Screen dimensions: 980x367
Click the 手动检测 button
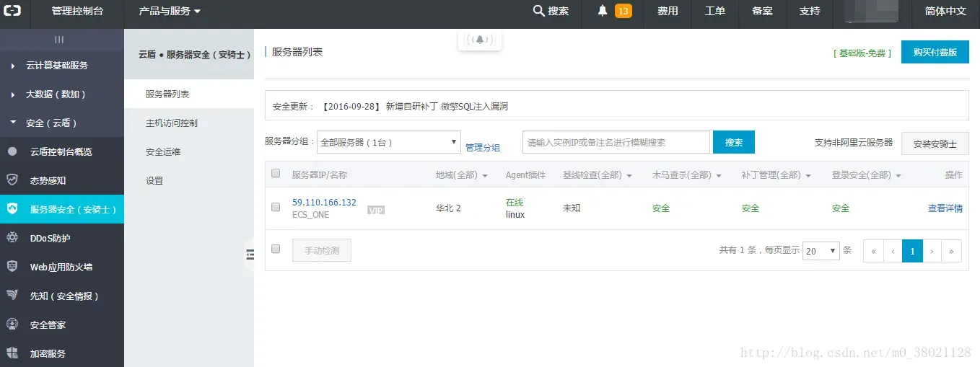[x=322, y=250]
